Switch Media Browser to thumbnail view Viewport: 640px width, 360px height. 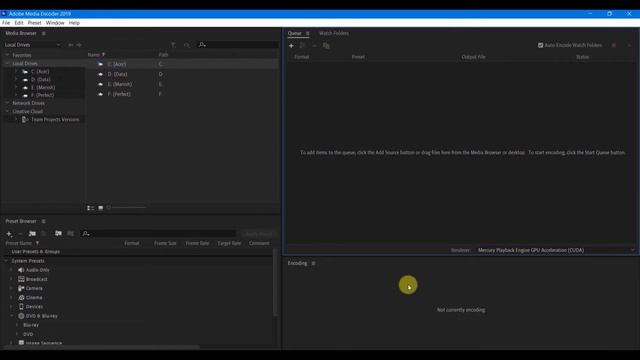[x=100, y=208]
